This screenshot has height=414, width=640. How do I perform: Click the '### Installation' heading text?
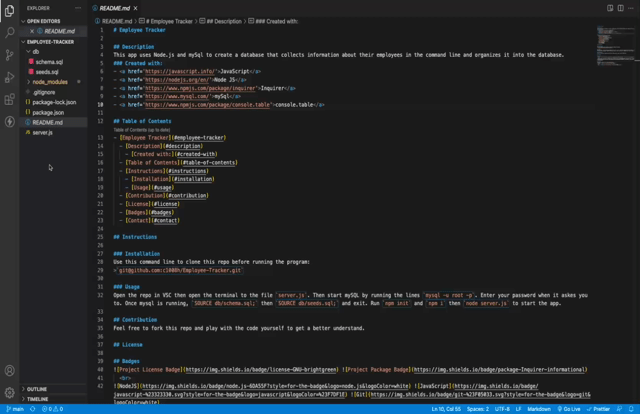coord(137,254)
